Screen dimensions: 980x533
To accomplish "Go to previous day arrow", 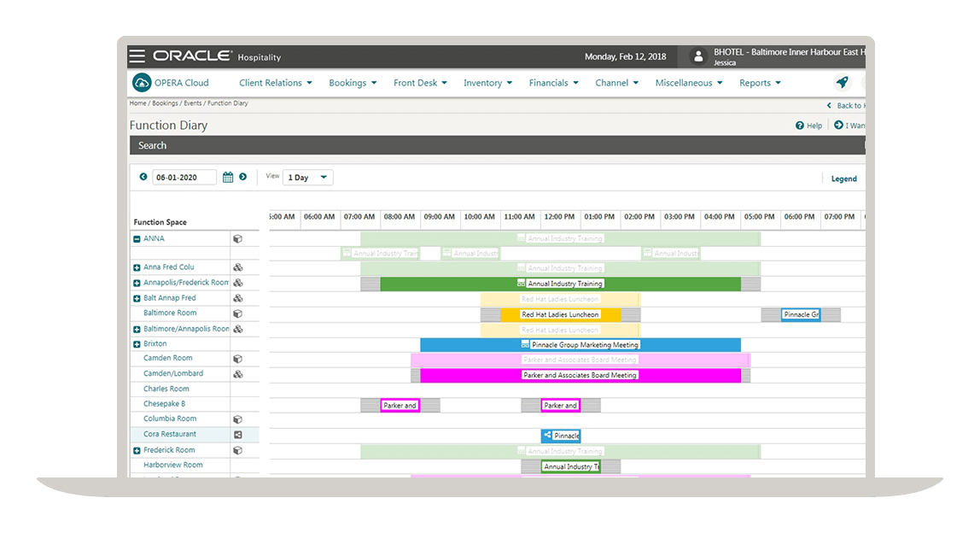I will tap(143, 177).
